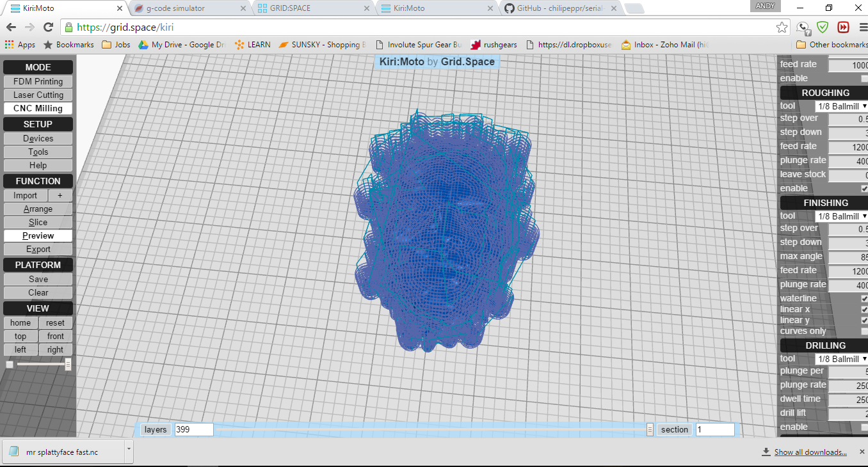Click the Help button
Screen dimensions: 868x467
pyautogui.click(x=38, y=166)
